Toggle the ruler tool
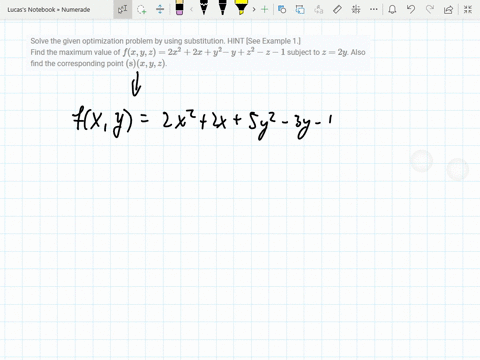The width and height of the screenshot is (480, 360). (337, 9)
